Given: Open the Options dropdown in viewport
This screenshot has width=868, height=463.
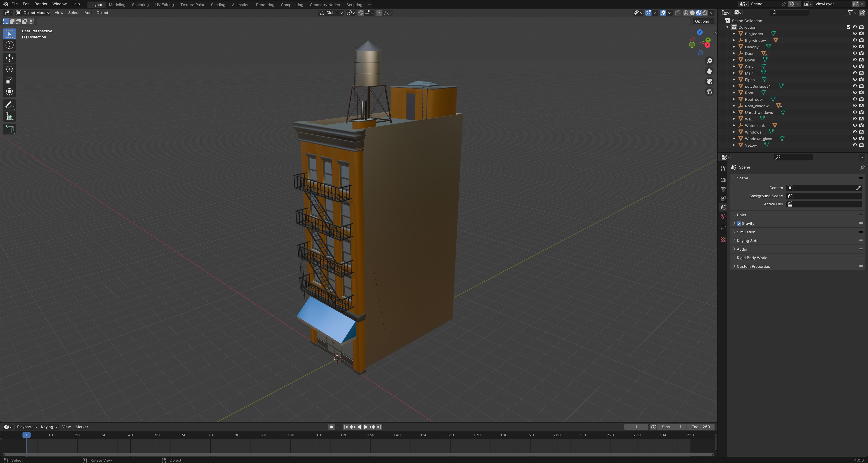Looking at the screenshot, I should pyautogui.click(x=704, y=21).
